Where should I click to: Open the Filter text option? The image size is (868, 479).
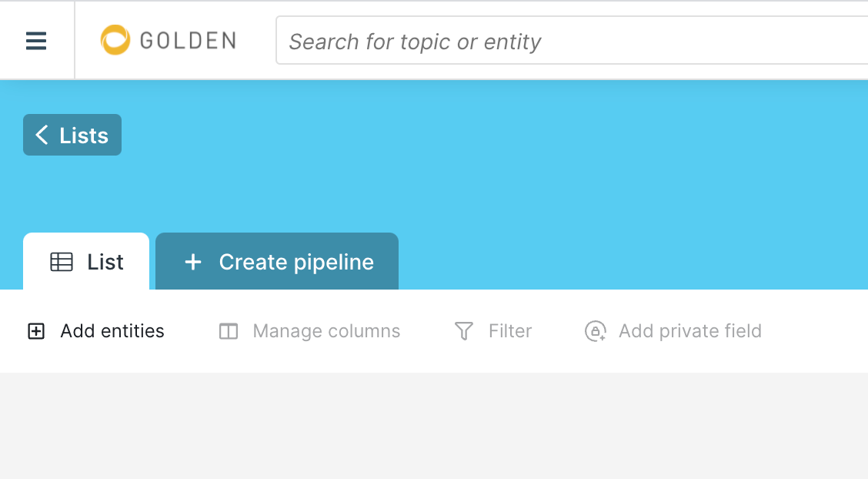tap(510, 330)
